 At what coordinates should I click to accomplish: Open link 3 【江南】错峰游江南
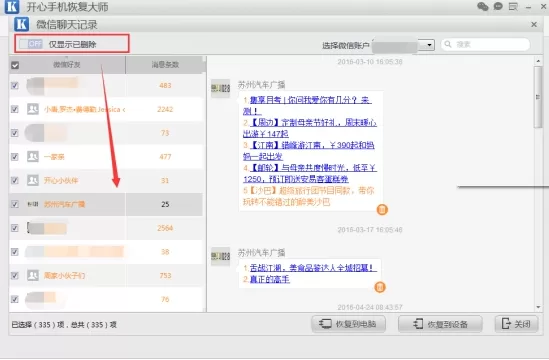[x=308, y=151]
